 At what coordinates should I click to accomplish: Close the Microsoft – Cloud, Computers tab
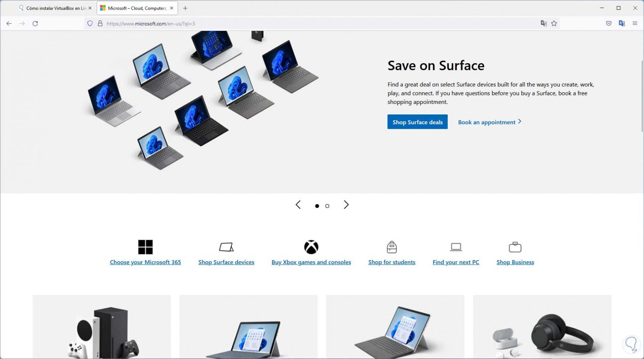click(x=172, y=8)
